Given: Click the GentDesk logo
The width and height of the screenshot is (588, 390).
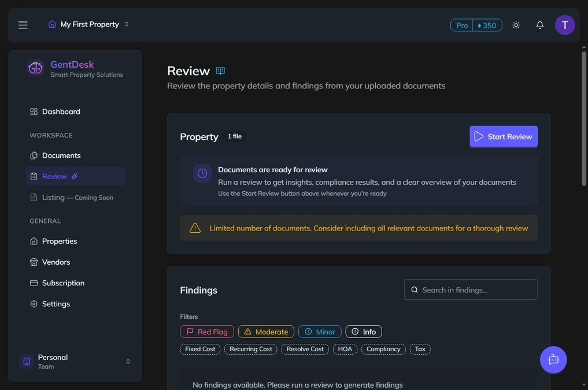Looking at the screenshot, I should [x=35, y=67].
